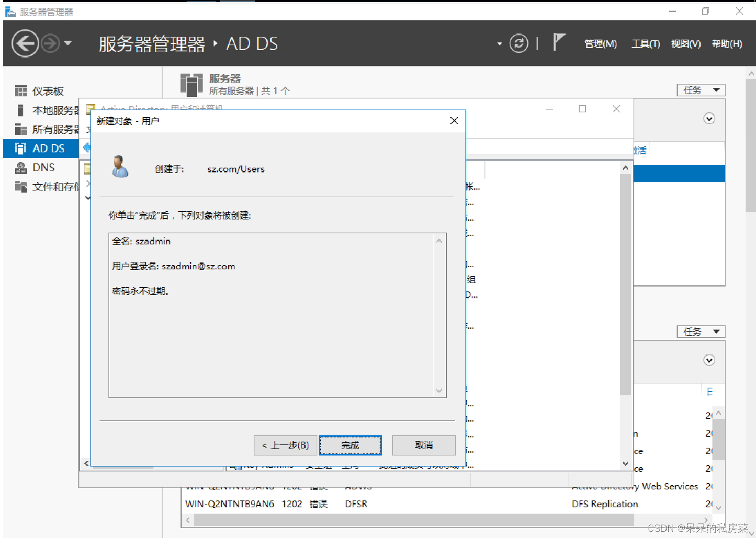Maximize the Active Directory users window
The width and height of the screenshot is (756, 538).
582,109
